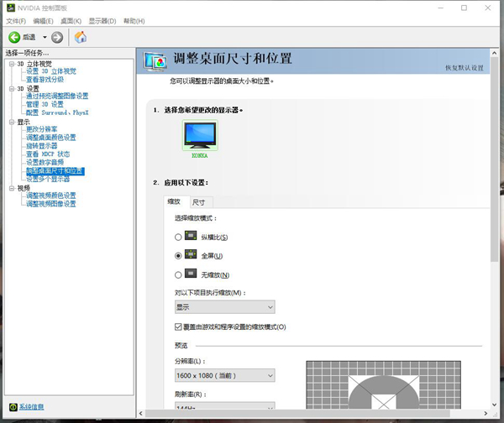Open 更改分辨率 task
The image size is (504, 423).
click(x=41, y=129)
